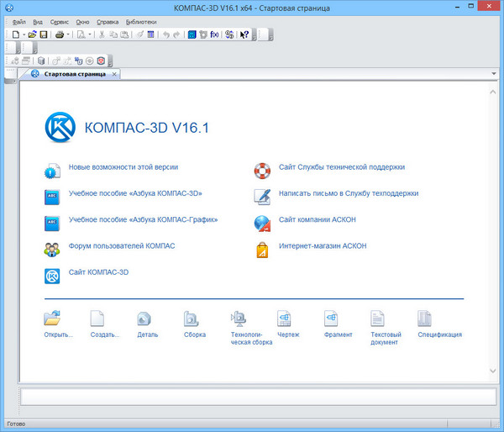The image size is (504, 432).
Task: Click the Save diskette toolbar icon
Action: [44, 34]
